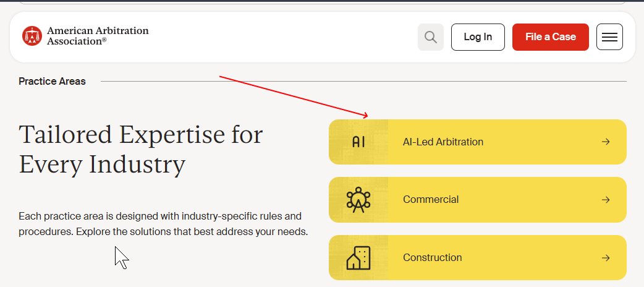Click heading Tailored Expertise for Every Industry
Image resolution: width=644 pixels, height=287 pixels.
coord(141,150)
